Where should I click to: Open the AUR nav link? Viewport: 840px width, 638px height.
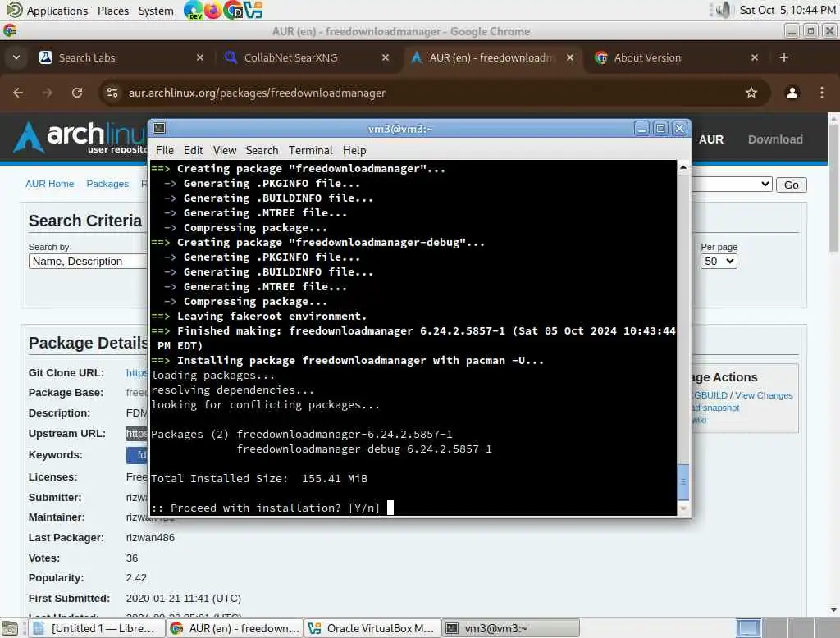tap(711, 139)
